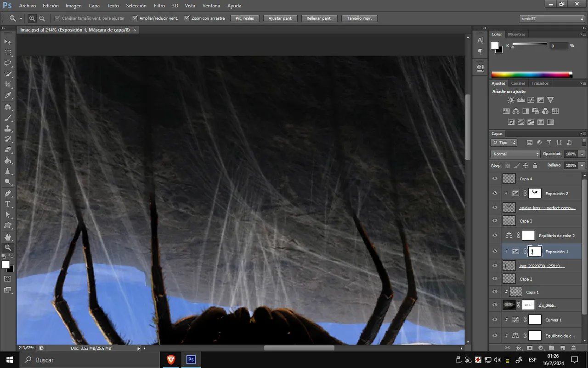Add a Levels adjustment
This screenshot has height=368, width=588.
tap(521, 100)
